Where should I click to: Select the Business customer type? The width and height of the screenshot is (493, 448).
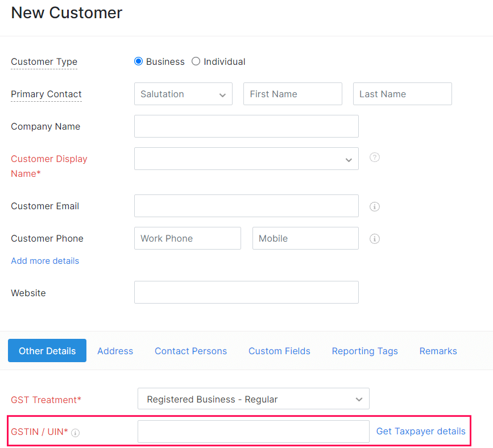tap(138, 61)
